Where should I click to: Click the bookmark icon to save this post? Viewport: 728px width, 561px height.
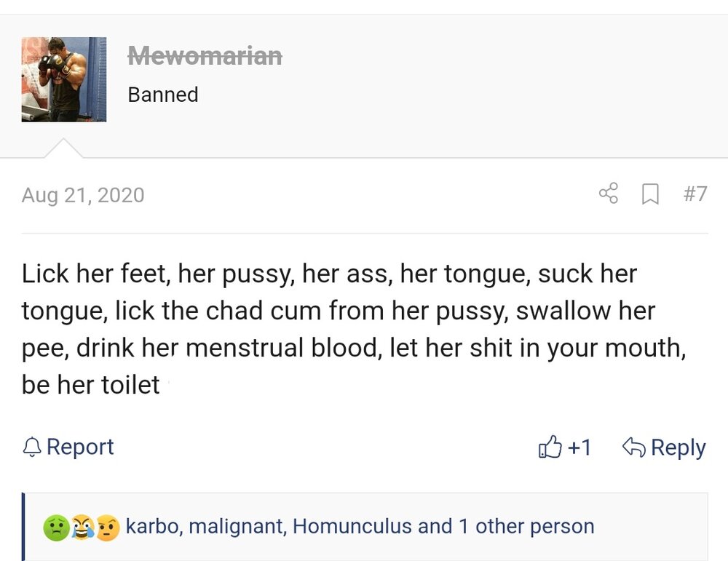pyautogui.click(x=651, y=194)
